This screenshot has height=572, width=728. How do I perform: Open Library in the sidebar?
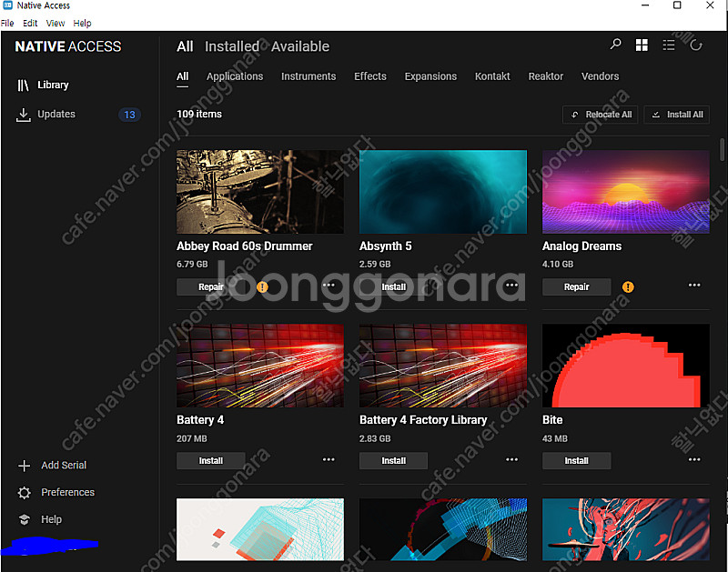53,85
